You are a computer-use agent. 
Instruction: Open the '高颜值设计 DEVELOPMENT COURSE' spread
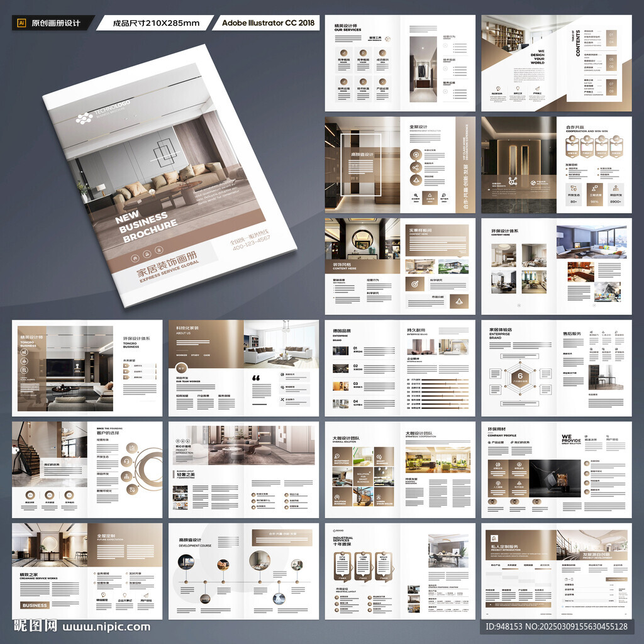pyautogui.click(x=243, y=571)
